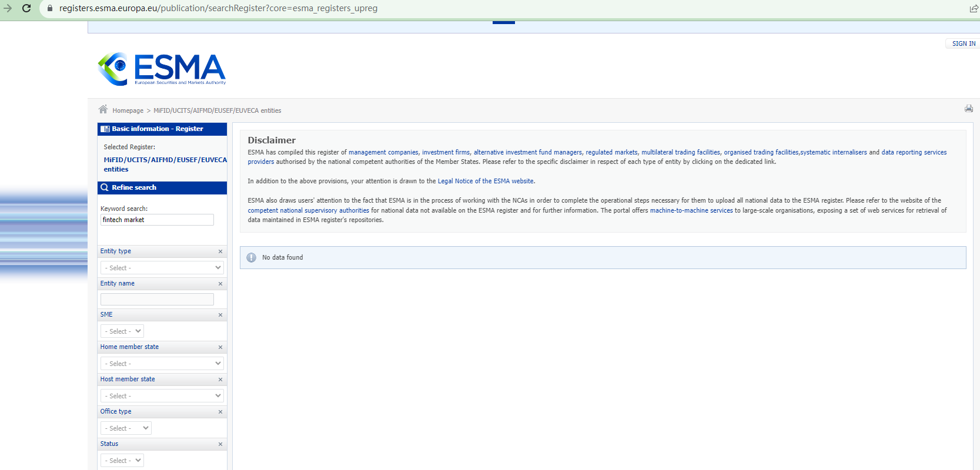Click the Entity name input field

[x=157, y=299]
